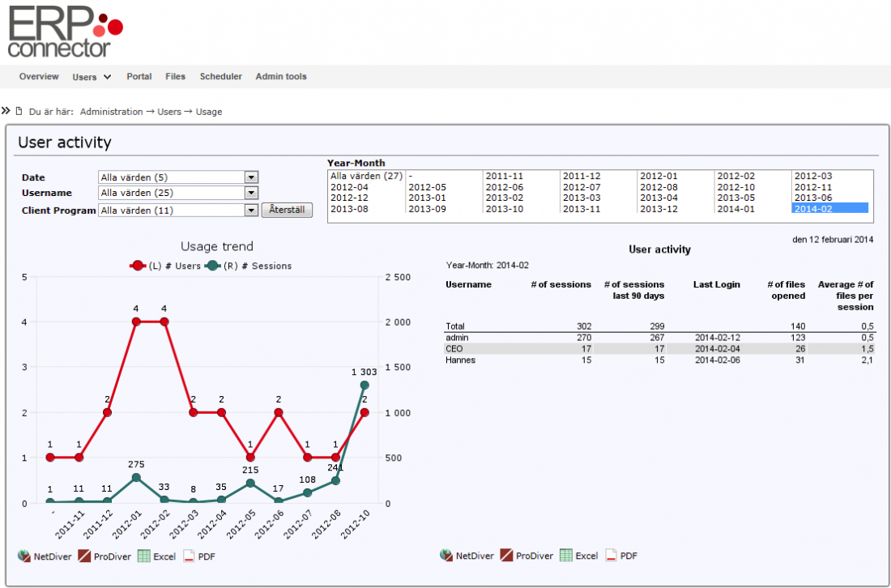Open the Client Program filter dropdown
This screenshot has height=588, width=891.
[251, 211]
